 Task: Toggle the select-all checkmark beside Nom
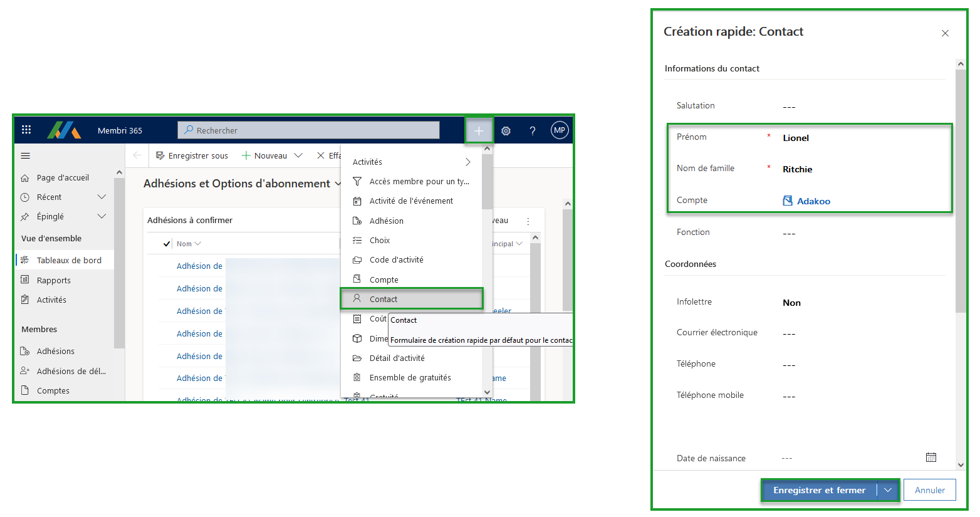167,244
